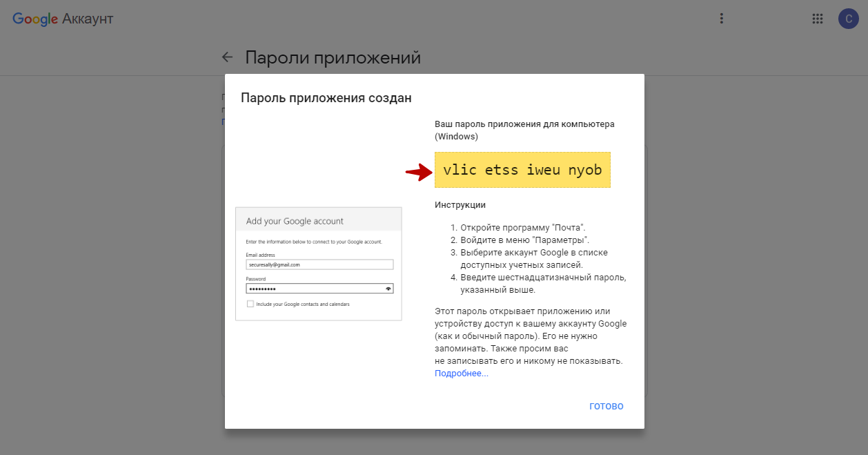Image resolution: width=868 pixels, height=455 pixels.
Task: Check Include your Google contacts and calendars
Action: coord(250,304)
